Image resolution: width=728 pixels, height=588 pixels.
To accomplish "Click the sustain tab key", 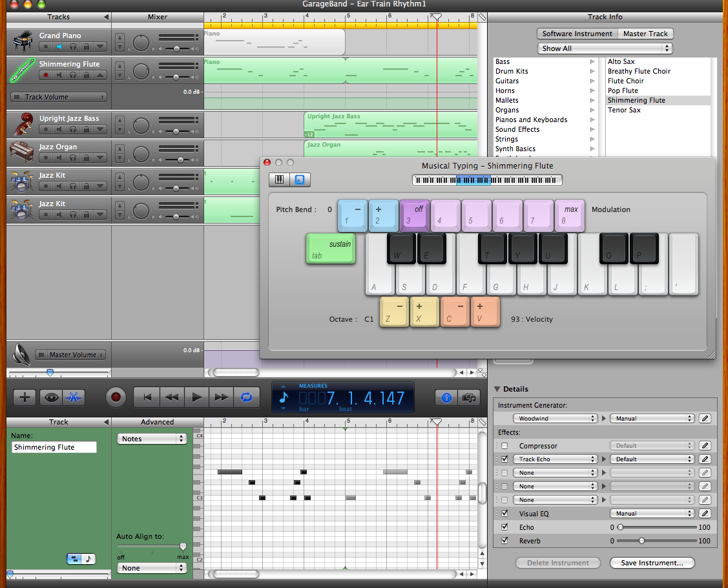I will point(331,249).
